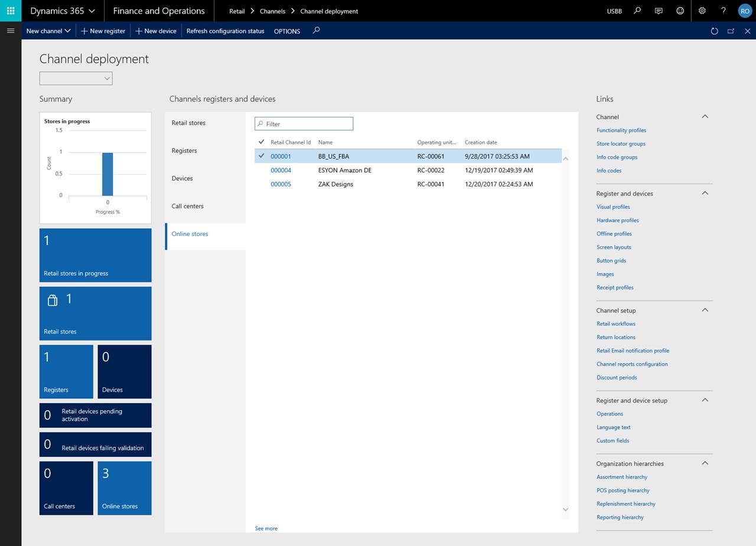This screenshot has width=756, height=546.
Task: Click Refresh configuration status
Action: point(225,31)
